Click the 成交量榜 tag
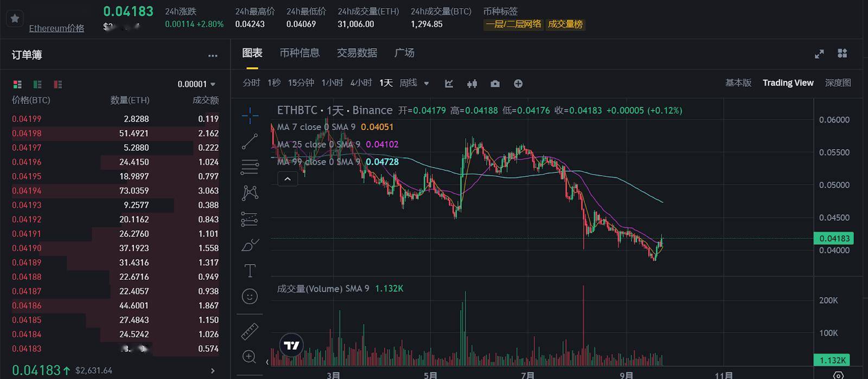 [565, 24]
